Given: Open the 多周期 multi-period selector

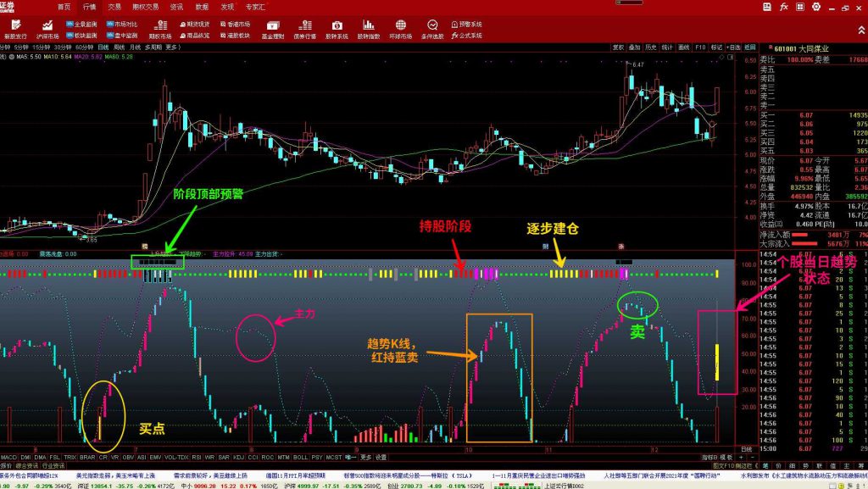Looking at the screenshot, I should coord(153,47).
